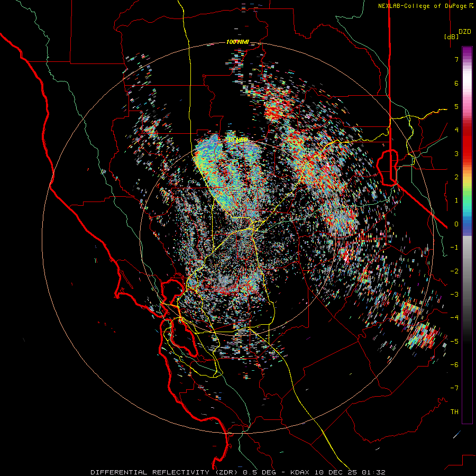Viewport: 476px width, 476px height.
Task: Click the [dB] unit label
Action: coord(452,36)
